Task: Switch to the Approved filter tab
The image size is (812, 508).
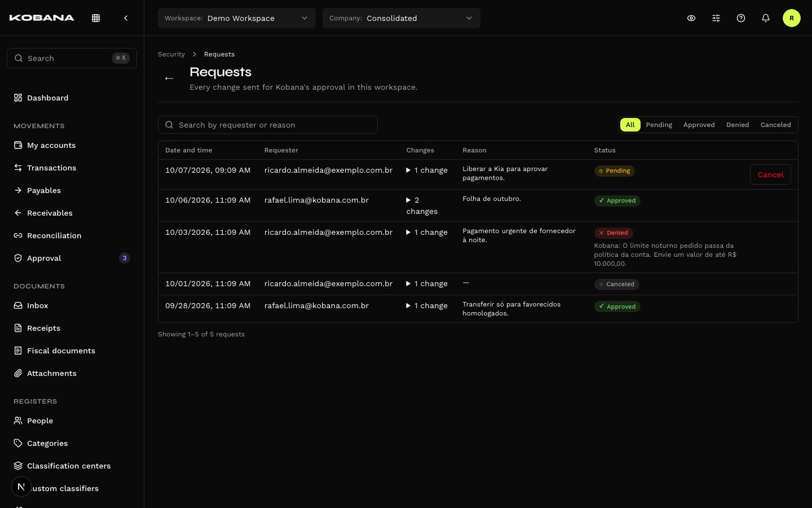Action: point(699,125)
